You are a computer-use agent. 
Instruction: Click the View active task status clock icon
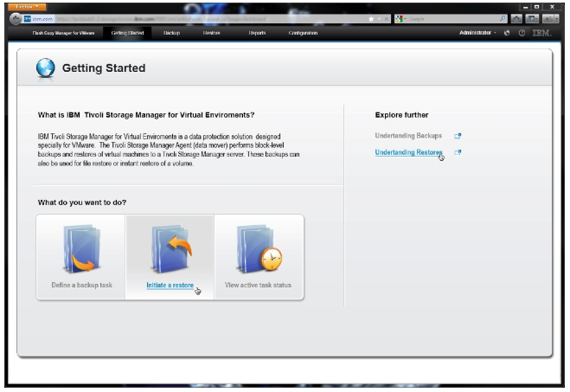(272, 259)
